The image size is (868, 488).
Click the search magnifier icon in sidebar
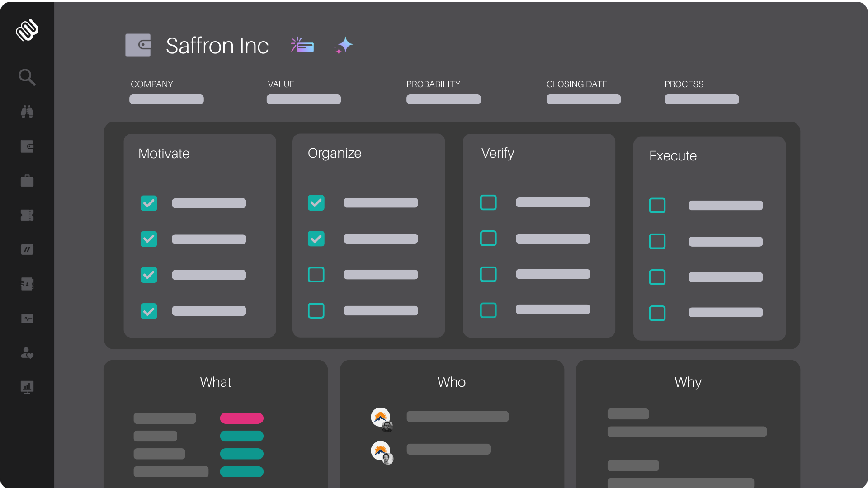pyautogui.click(x=27, y=77)
